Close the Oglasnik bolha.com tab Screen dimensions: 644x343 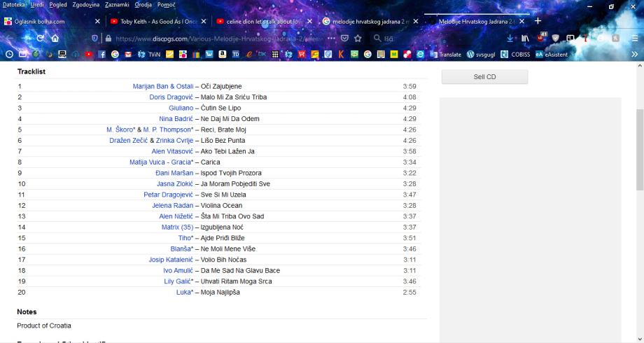pos(97,22)
